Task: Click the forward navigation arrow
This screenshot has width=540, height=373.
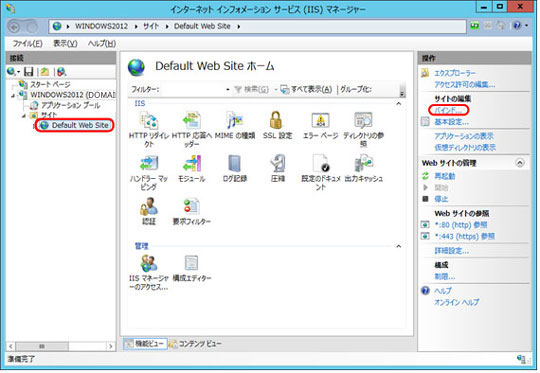Action: tap(31, 27)
